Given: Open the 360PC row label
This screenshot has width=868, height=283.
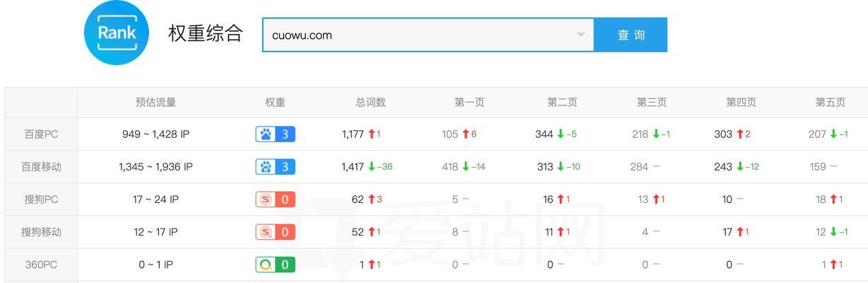Looking at the screenshot, I should pos(41,265).
